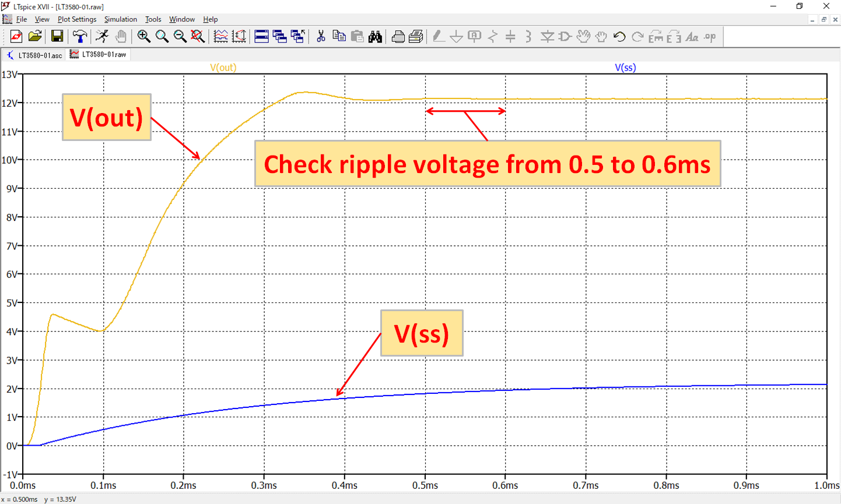
Task: Place a diode component
Action: click(548, 36)
